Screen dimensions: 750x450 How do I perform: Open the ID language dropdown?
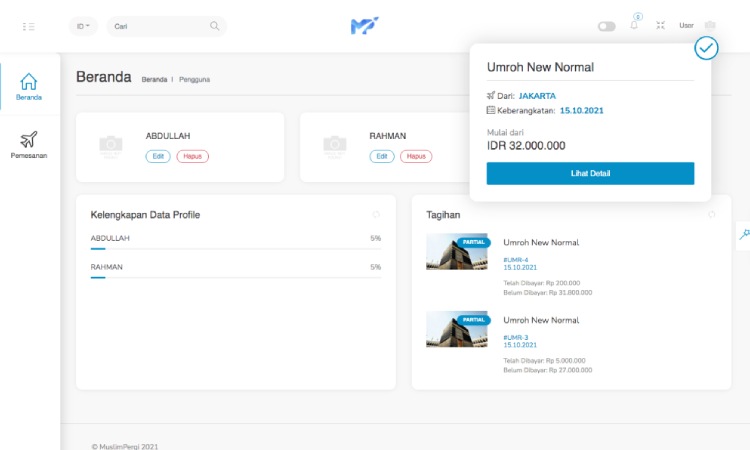83,26
